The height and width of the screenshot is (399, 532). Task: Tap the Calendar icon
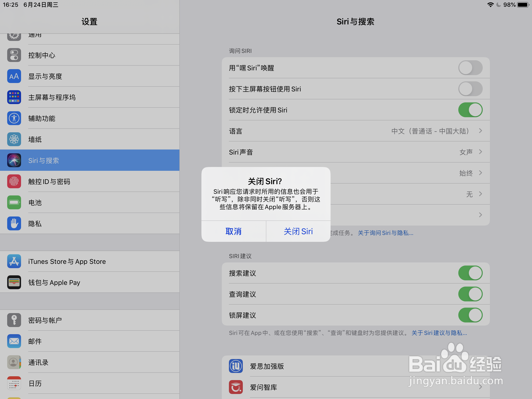[x=14, y=383]
